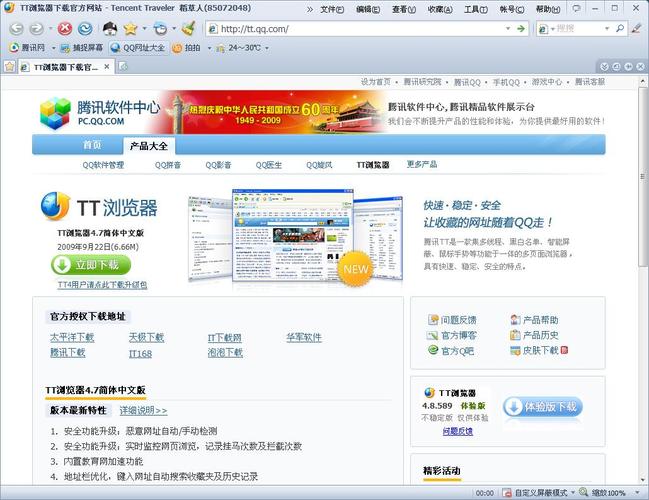Open the 收藏 menu

click(440, 9)
